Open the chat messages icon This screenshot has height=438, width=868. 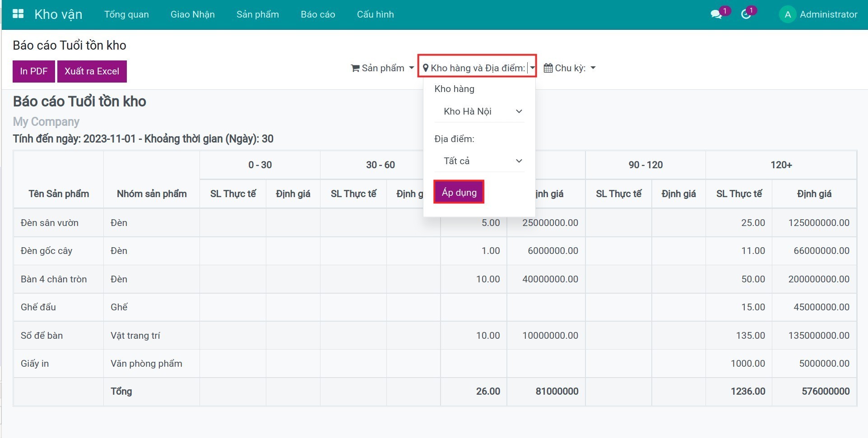tap(715, 14)
